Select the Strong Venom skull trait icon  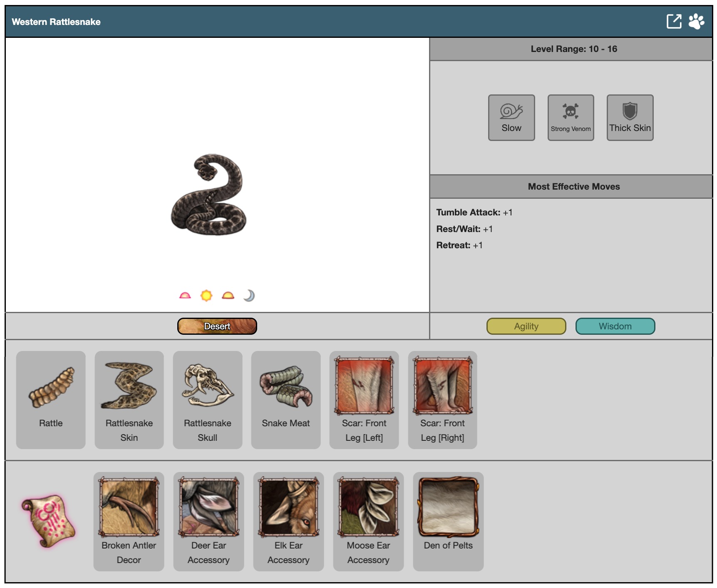[x=571, y=117]
